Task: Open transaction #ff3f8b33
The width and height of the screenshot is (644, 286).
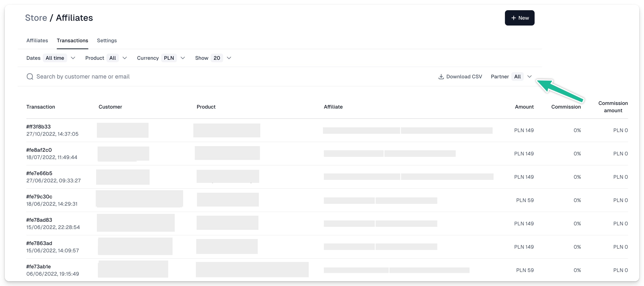Action: tap(39, 127)
